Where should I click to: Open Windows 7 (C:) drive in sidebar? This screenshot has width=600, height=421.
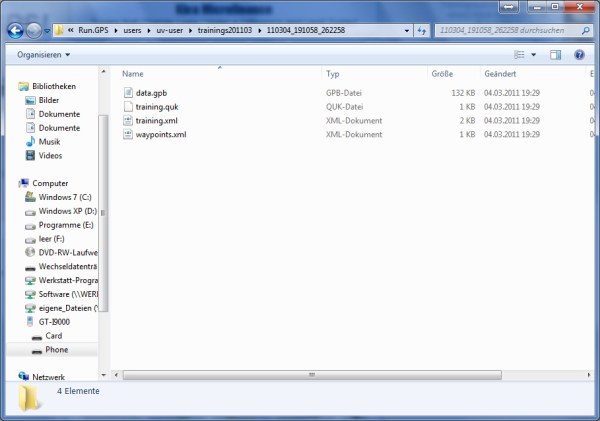[x=64, y=197]
